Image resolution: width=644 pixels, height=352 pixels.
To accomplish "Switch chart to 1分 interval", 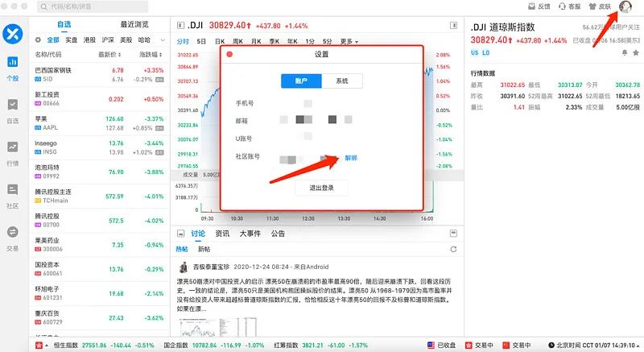I will pyautogui.click(x=310, y=42).
